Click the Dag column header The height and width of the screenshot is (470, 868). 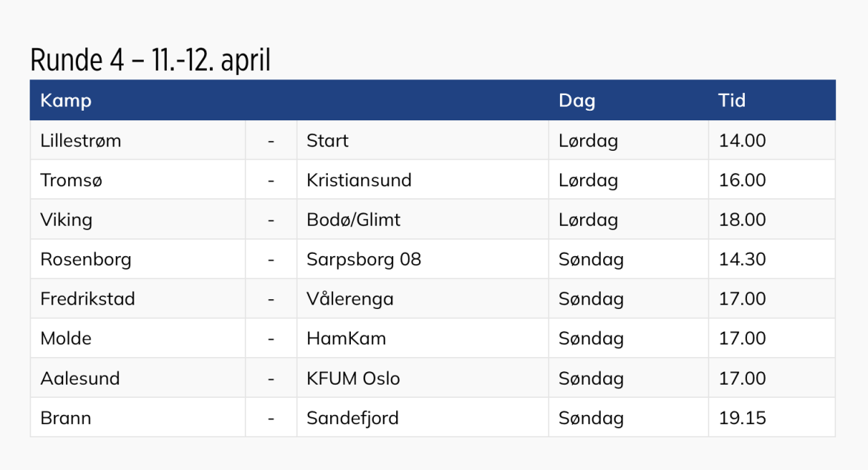point(576,101)
